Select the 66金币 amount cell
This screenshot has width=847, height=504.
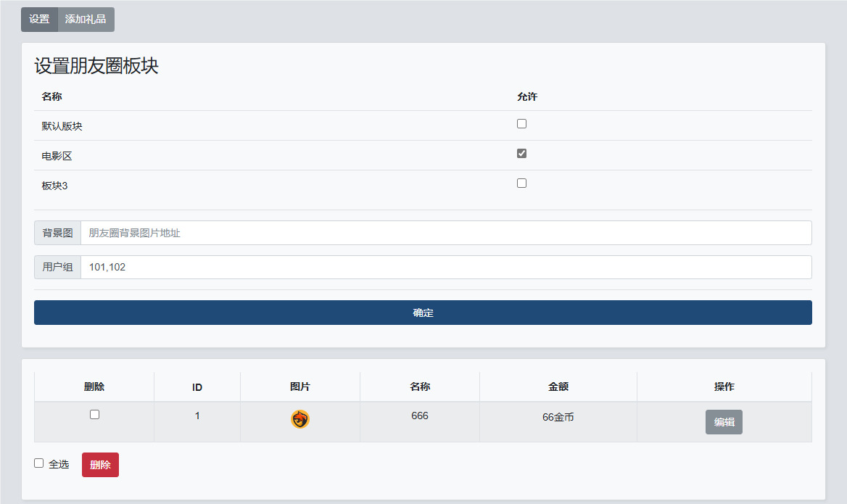[x=558, y=418]
